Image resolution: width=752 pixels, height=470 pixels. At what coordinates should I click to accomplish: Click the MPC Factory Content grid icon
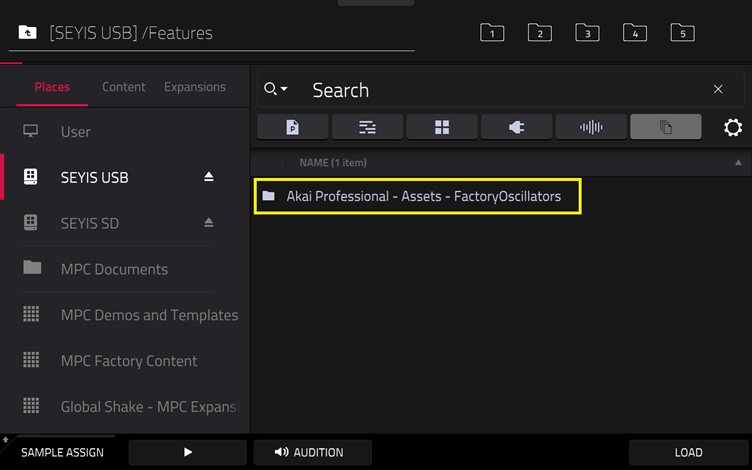(31, 360)
